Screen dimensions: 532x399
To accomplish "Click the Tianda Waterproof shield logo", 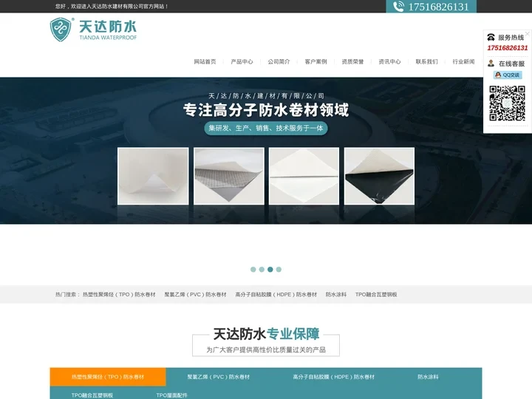I will [61, 30].
